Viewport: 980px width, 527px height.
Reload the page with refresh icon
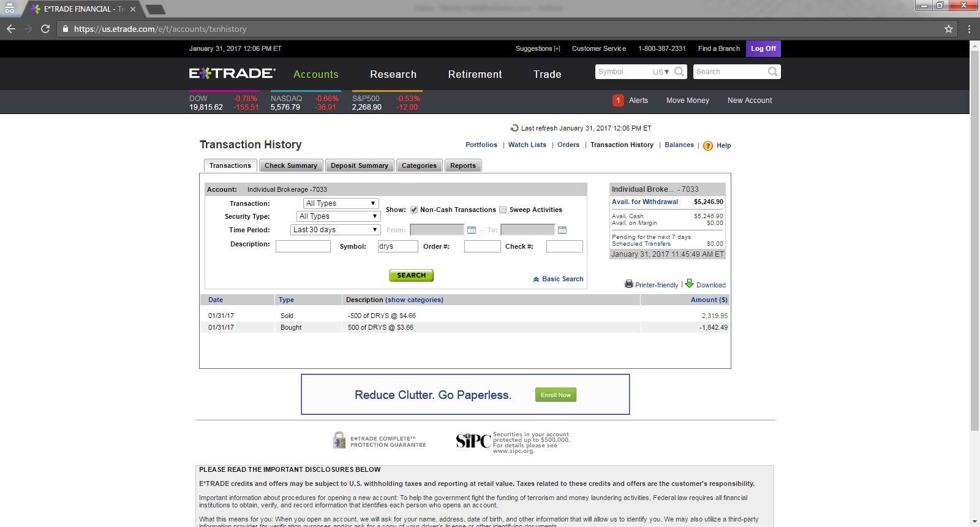point(45,29)
